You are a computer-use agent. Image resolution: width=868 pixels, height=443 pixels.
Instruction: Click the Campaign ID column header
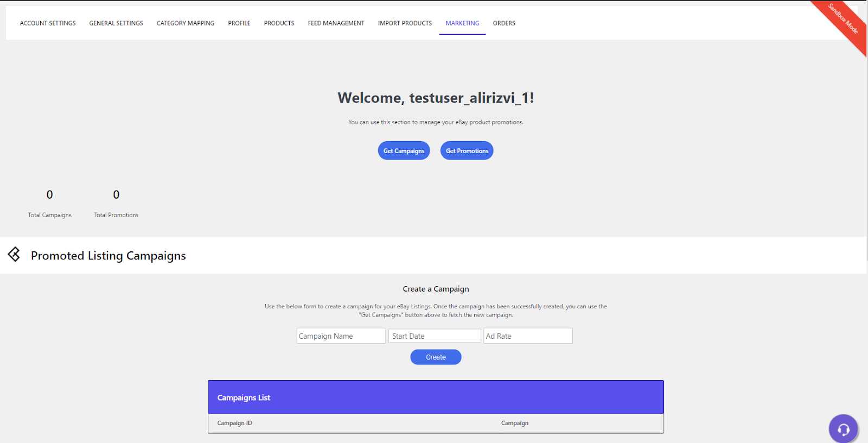pos(235,423)
